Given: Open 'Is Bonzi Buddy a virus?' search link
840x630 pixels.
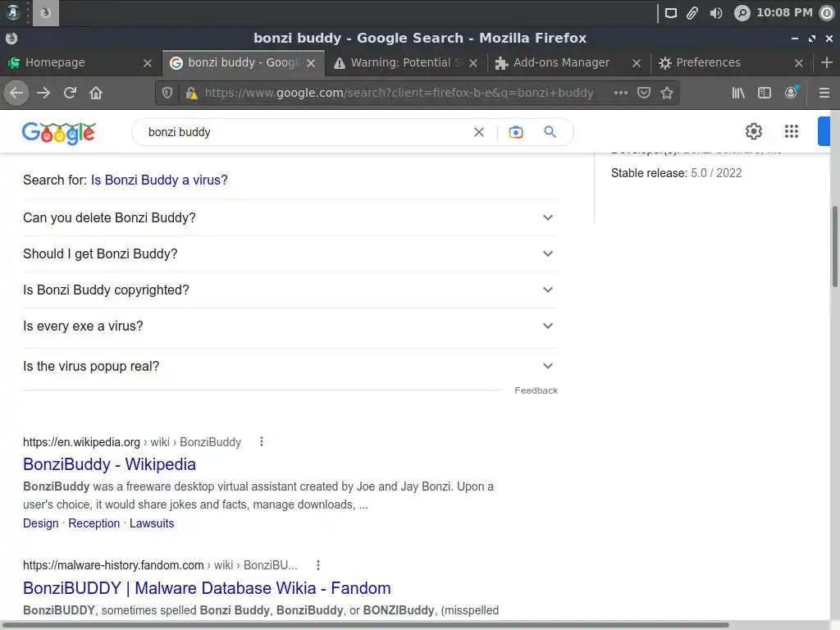Looking at the screenshot, I should pyautogui.click(x=159, y=180).
